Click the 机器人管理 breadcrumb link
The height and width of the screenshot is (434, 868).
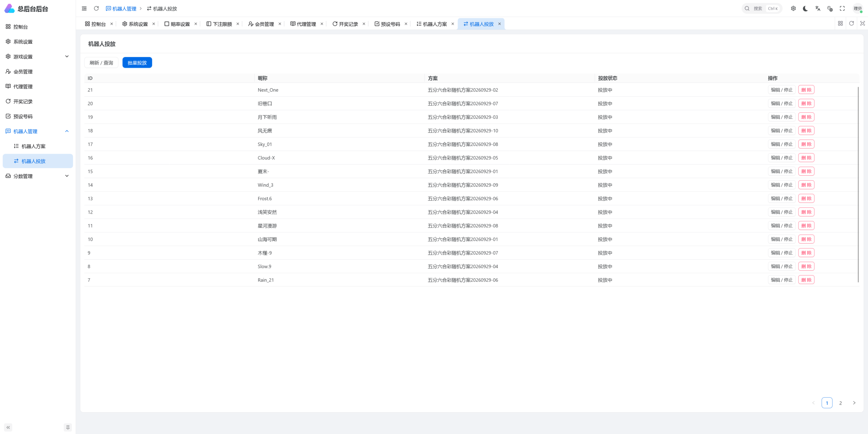tap(121, 9)
